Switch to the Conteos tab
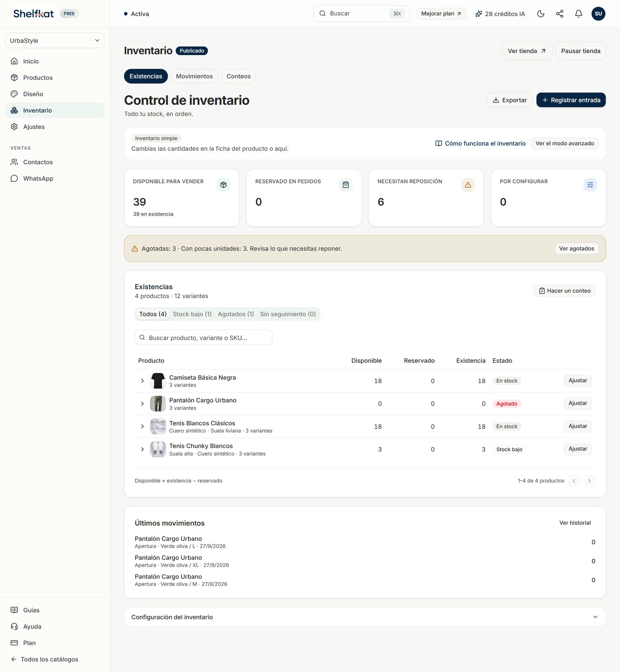The height and width of the screenshot is (672, 620). 238,76
